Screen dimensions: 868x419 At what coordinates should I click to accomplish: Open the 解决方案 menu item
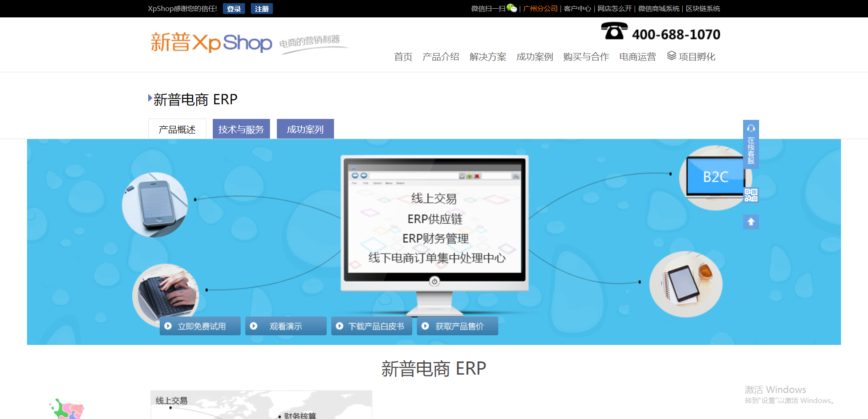(488, 57)
